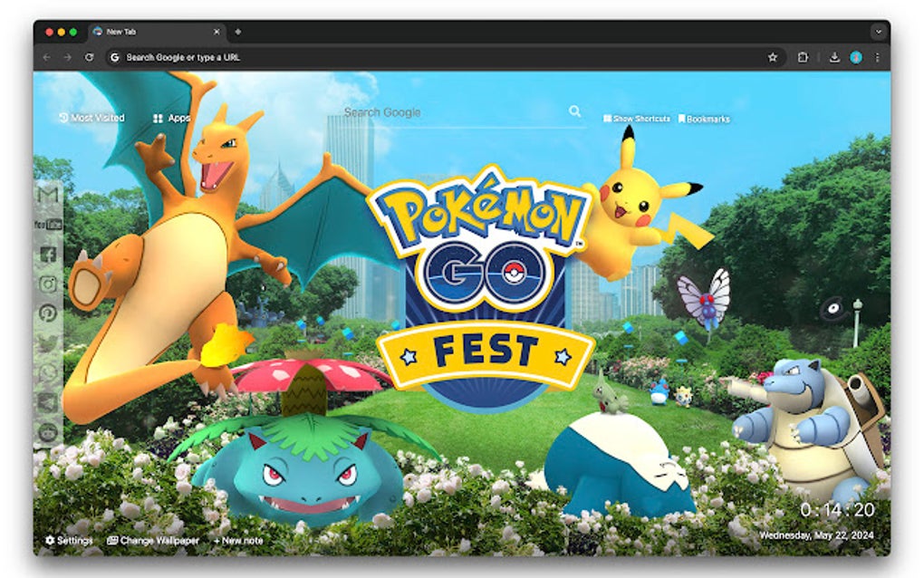Click the magnifier icon beside Search Google

[x=575, y=111]
